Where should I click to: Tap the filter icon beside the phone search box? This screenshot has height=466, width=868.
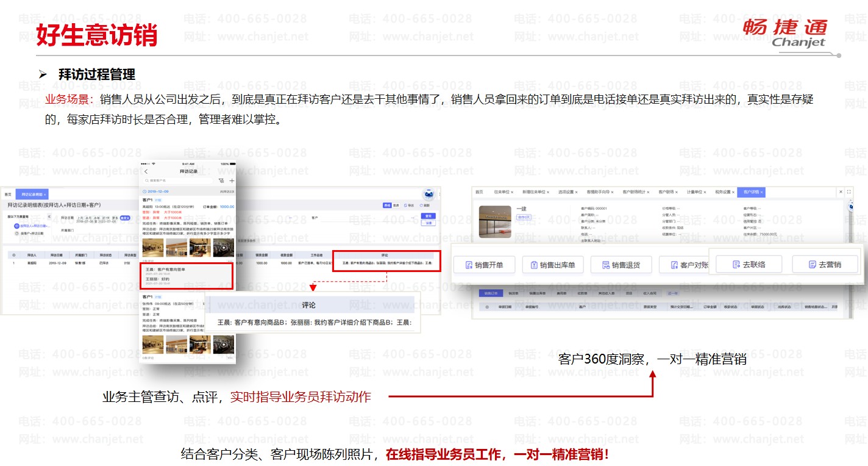(221, 181)
